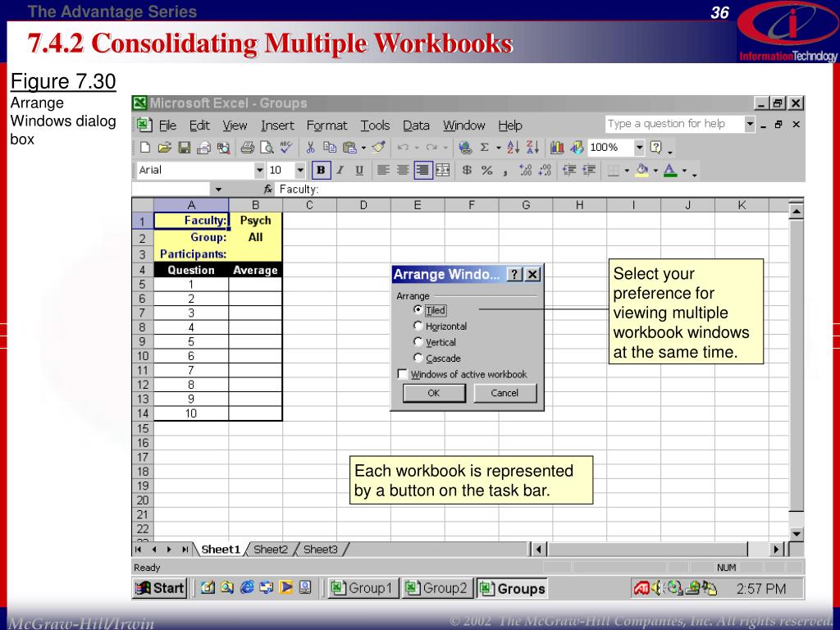Image resolution: width=840 pixels, height=630 pixels.
Task: Click the Save floppy disk icon
Action: point(185,148)
